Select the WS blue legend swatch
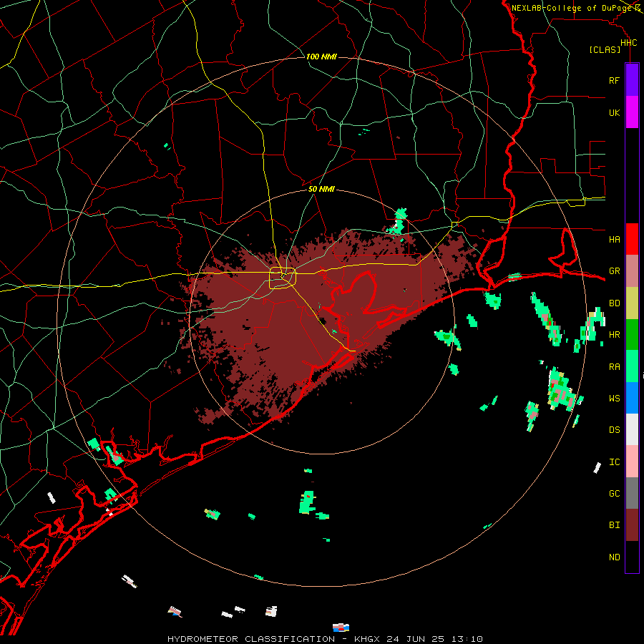 pos(632,398)
